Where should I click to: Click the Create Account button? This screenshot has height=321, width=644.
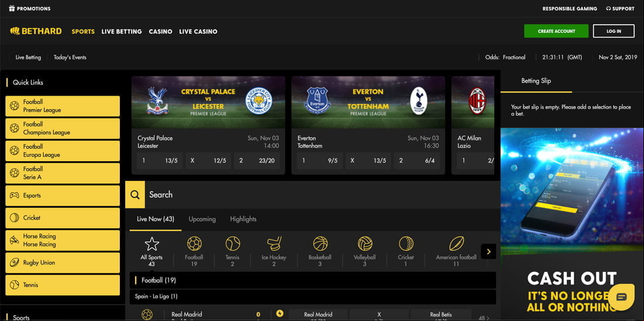pyautogui.click(x=556, y=31)
